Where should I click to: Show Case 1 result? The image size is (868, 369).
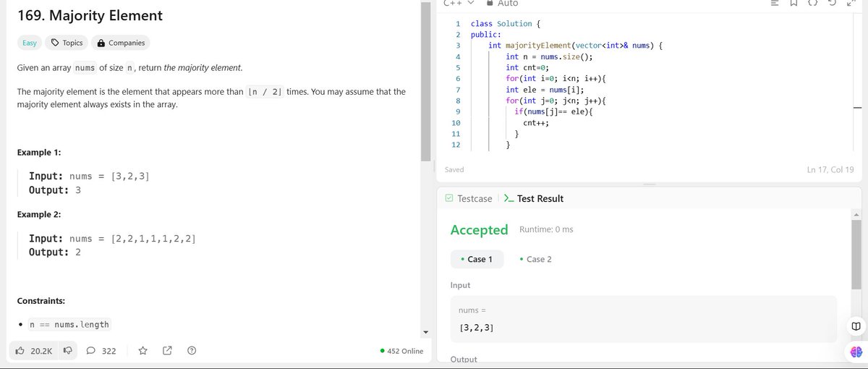476,259
